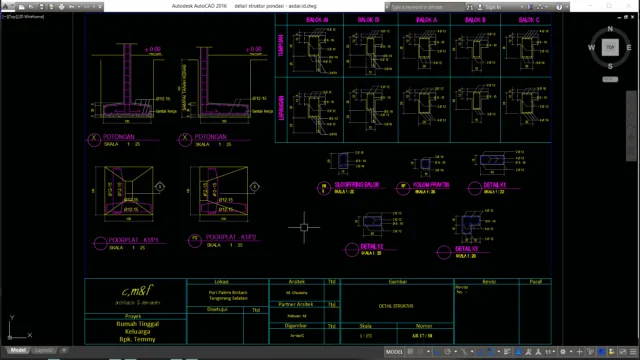This screenshot has width=640, height=360.
Task: Toggle the grid display in status bar
Action: pyautogui.click(x=410, y=352)
